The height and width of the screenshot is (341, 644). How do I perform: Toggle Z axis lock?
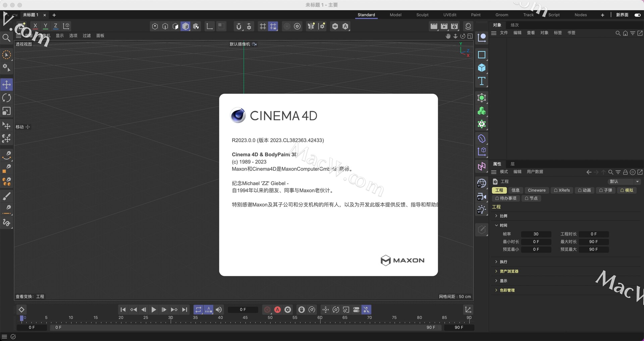coord(56,26)
